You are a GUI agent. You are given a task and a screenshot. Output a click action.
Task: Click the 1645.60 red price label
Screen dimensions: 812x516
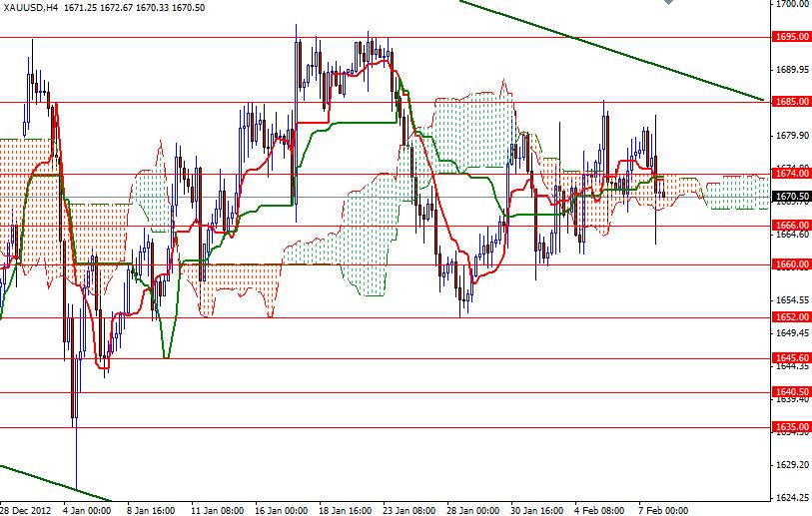coord(789,357)
